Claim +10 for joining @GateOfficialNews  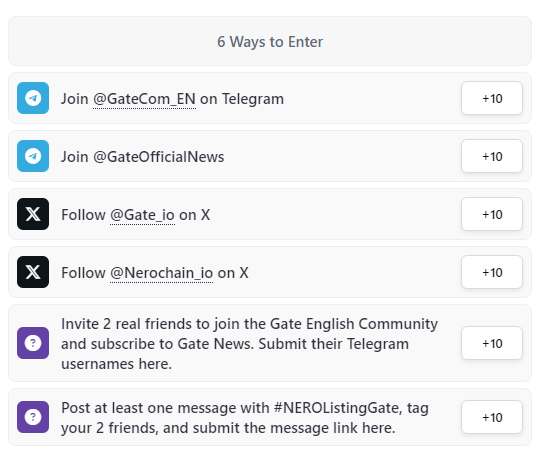492,156
